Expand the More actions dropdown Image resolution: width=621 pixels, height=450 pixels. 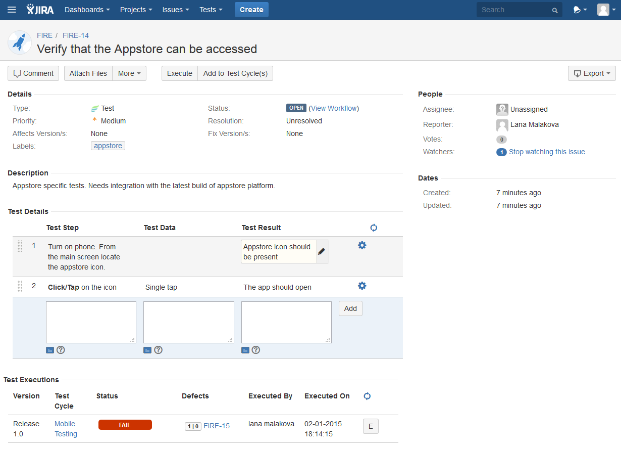point(129,73)
